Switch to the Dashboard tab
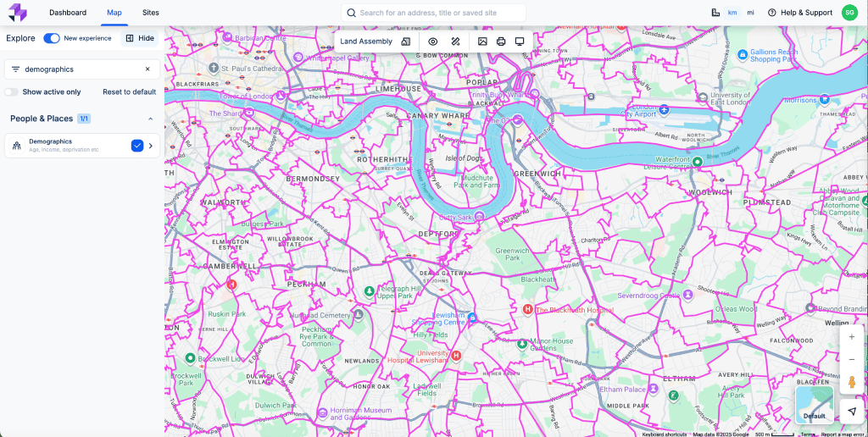868x437 pixels. tap(68, 13)
